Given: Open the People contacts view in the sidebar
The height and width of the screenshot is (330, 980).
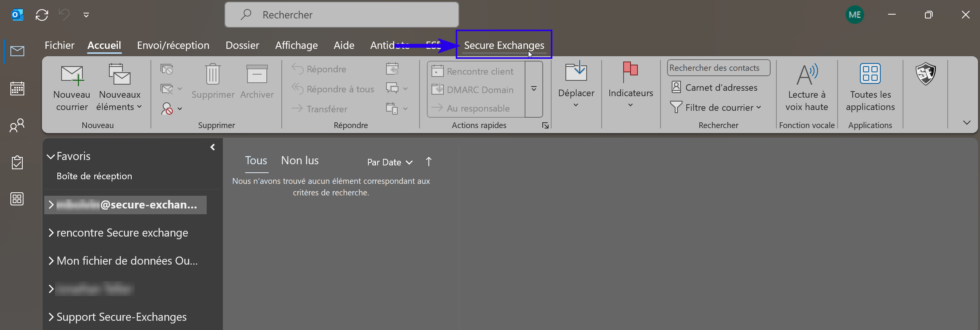Looking at the screenshot, I should 17,125.
